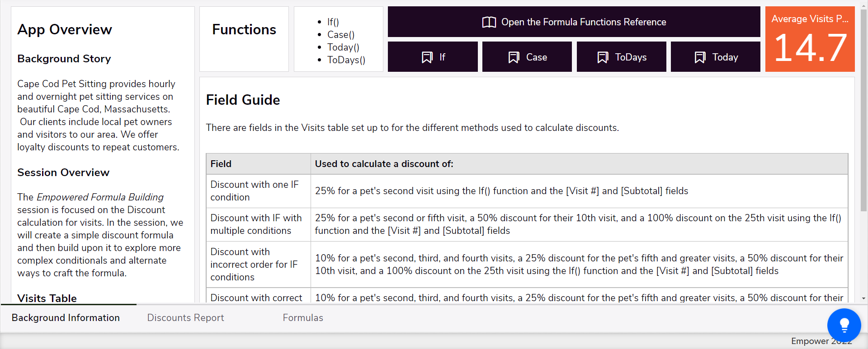The height and width of the screenshot is (349, 868).
Task: Switch to the Formulas tab
Action: 303,318
